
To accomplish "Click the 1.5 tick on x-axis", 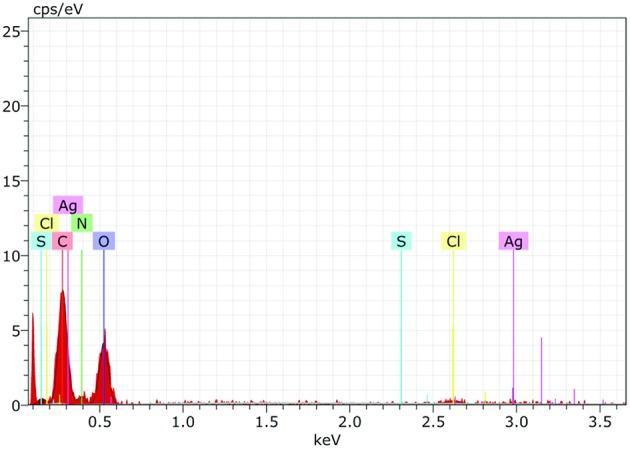I will [x=265, y=422].
